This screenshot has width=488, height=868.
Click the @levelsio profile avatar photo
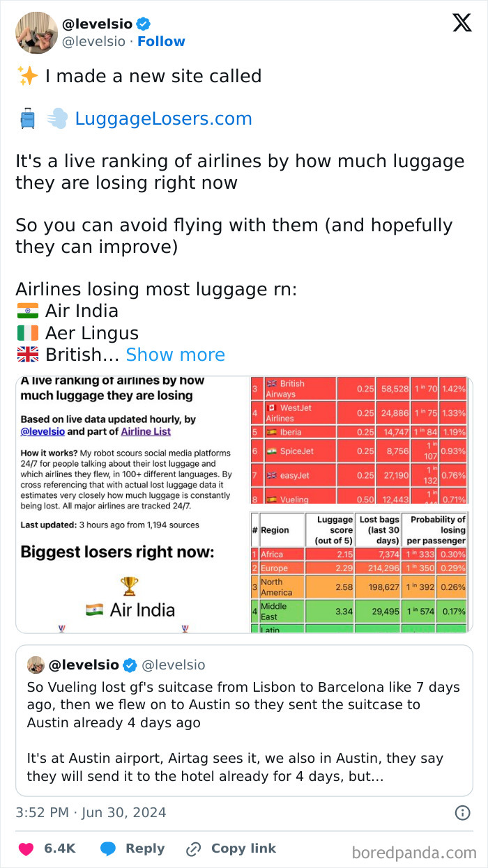pos(36,32)
